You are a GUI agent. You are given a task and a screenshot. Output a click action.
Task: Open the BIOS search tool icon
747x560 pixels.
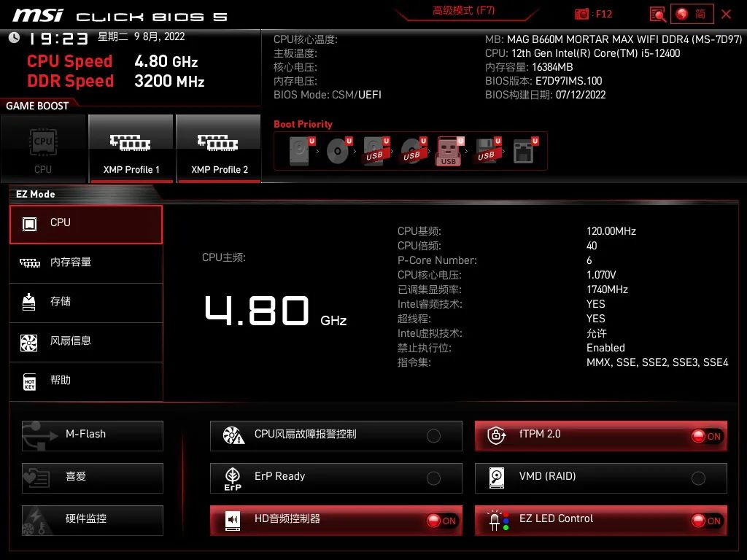click(x=658, y=14)
